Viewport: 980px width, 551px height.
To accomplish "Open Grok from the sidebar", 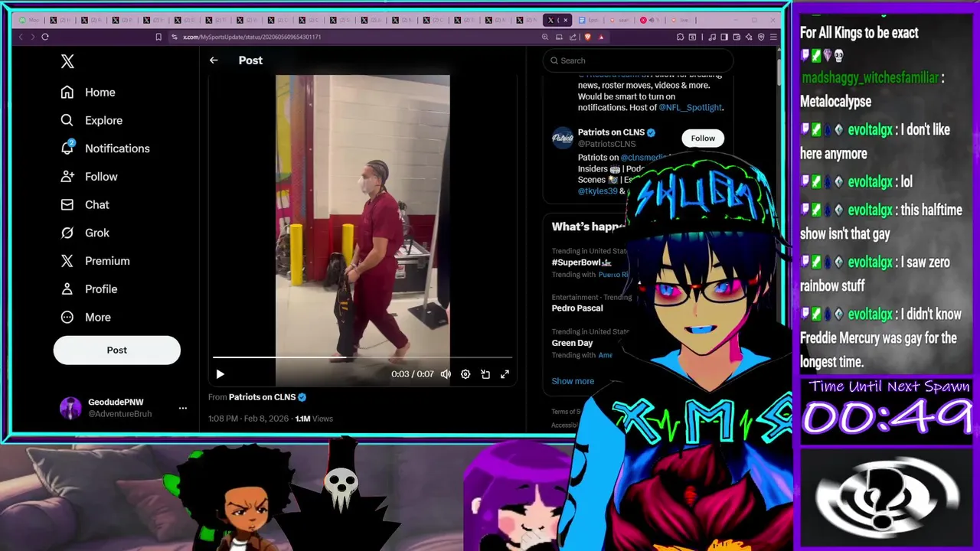I will click(x=85, y=233).
